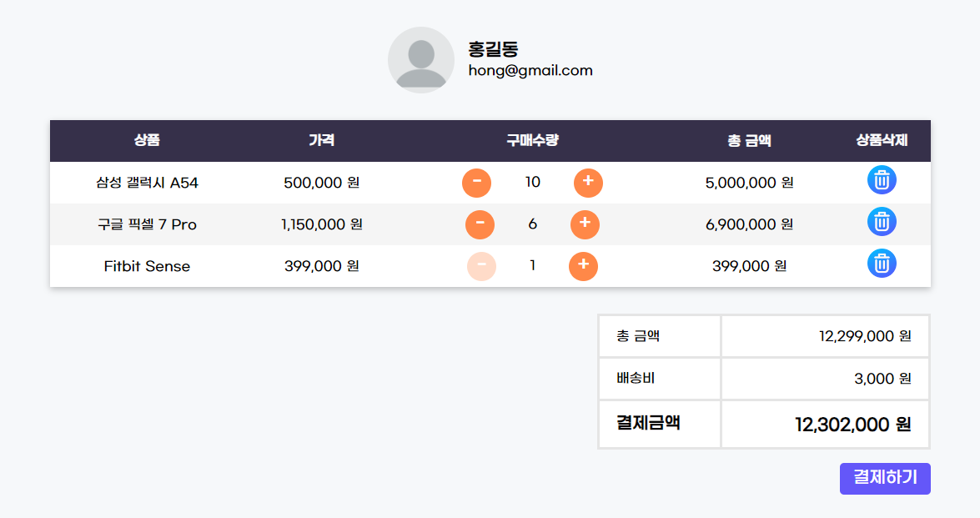Click the total value 12,299,000 원
Image resolution: width=980 pixels, height=518 pixels.
tap(865, 336)
